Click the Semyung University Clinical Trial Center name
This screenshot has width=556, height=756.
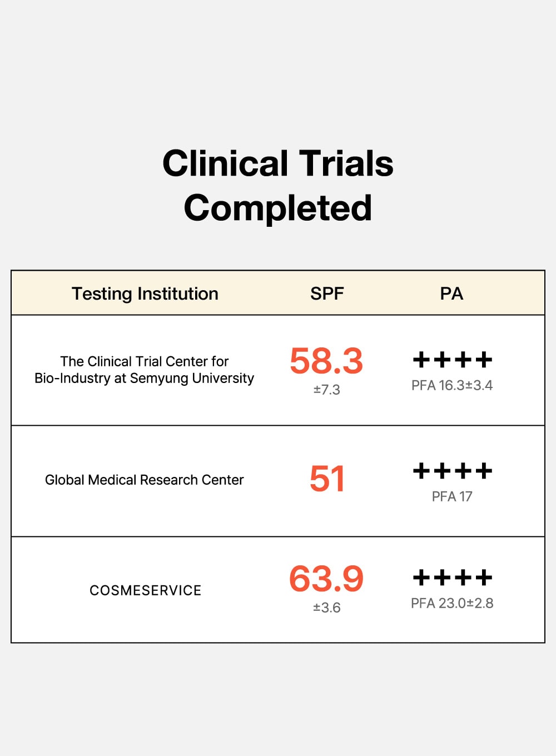point(145,370)
